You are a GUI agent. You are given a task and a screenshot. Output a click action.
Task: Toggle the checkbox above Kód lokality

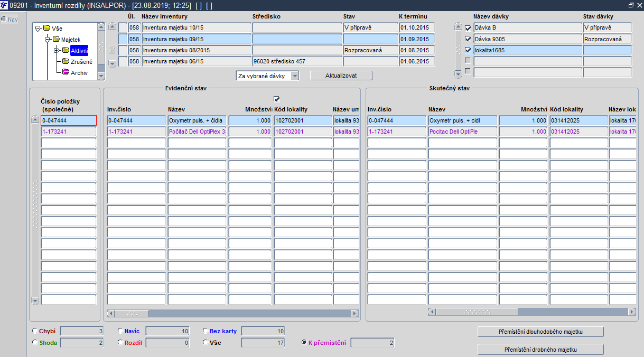(277, 99)
